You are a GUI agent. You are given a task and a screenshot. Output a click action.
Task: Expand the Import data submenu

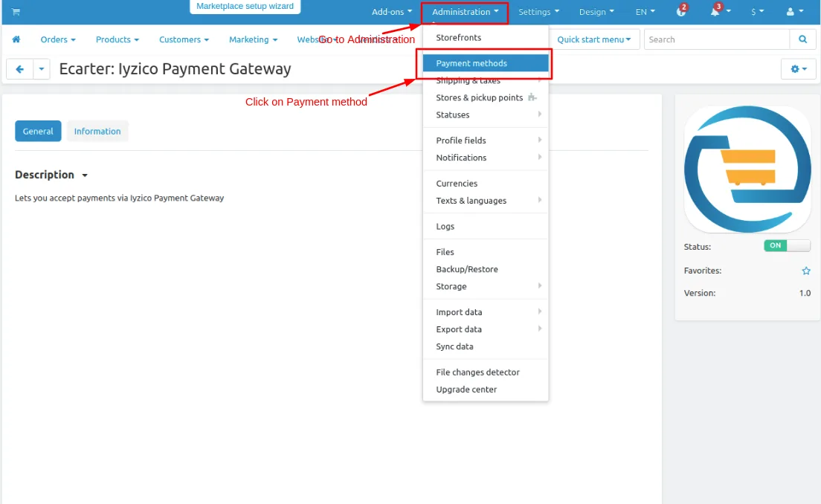click(486, 312)
